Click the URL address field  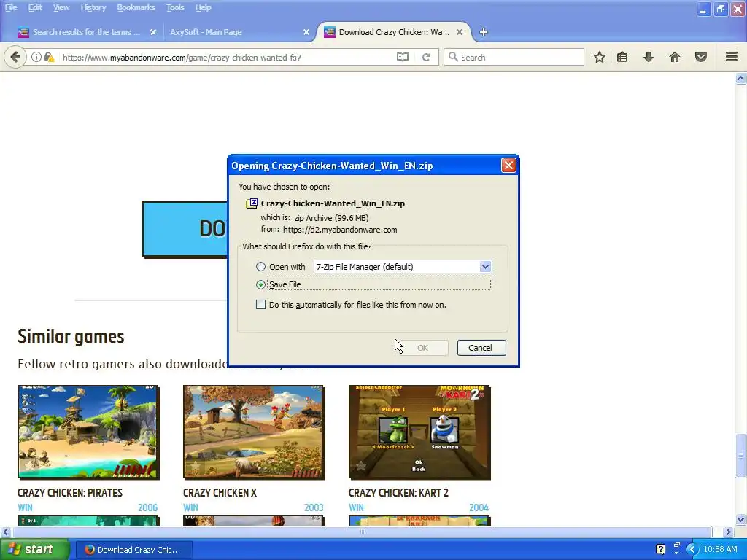click(x=226, y=57)
